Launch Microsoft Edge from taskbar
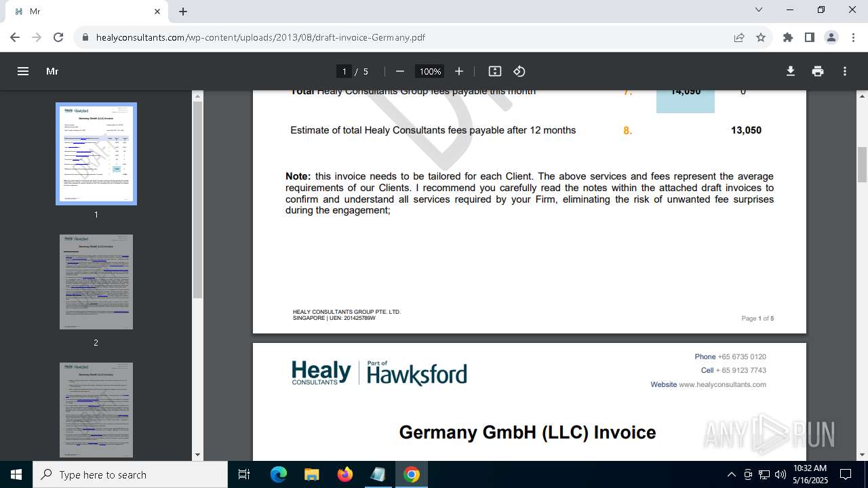The image size is (868, 488). click(279, 474)
